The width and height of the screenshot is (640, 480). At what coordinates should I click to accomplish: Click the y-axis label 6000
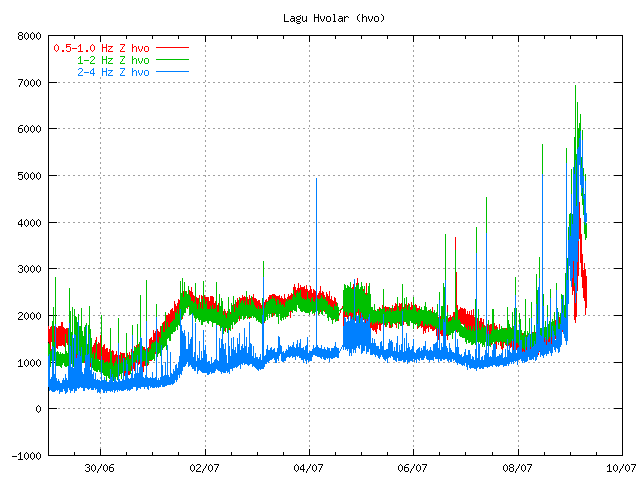(x=29, y=129)
